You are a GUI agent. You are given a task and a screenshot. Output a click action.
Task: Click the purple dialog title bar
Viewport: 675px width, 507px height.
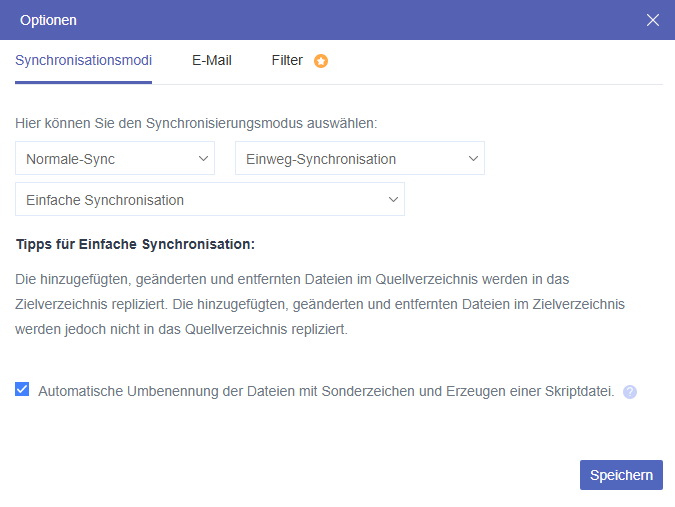click(x=340, y=20)
